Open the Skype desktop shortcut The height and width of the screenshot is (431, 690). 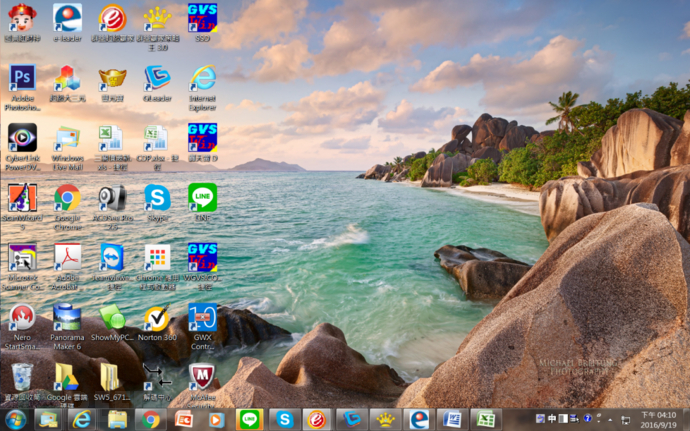pyautogui.click(x=157, y=197)
